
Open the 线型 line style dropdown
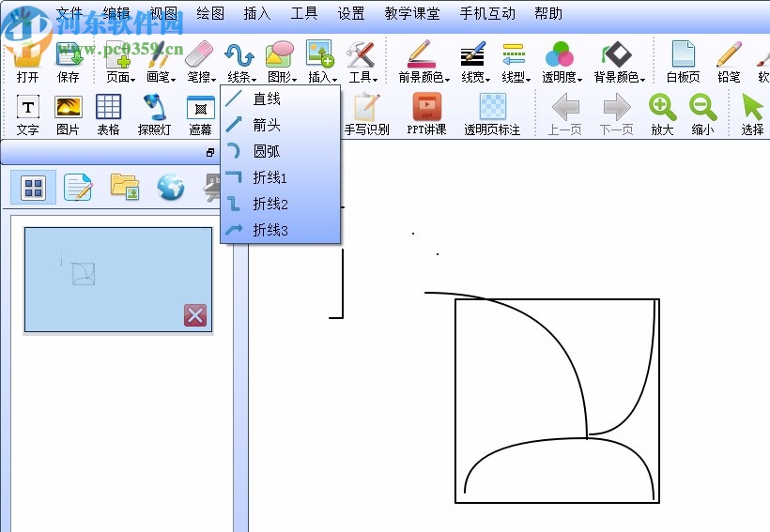click(x=516, y=62)
